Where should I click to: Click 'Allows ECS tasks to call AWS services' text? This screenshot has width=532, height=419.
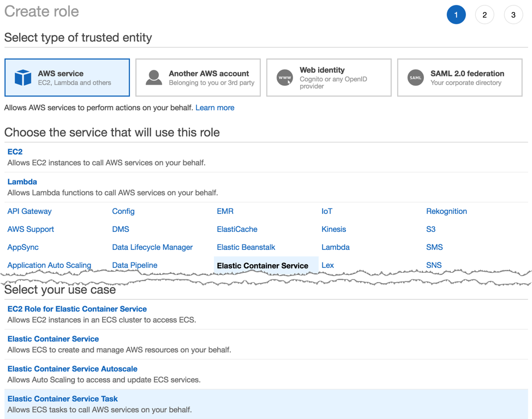click(99, 410)
